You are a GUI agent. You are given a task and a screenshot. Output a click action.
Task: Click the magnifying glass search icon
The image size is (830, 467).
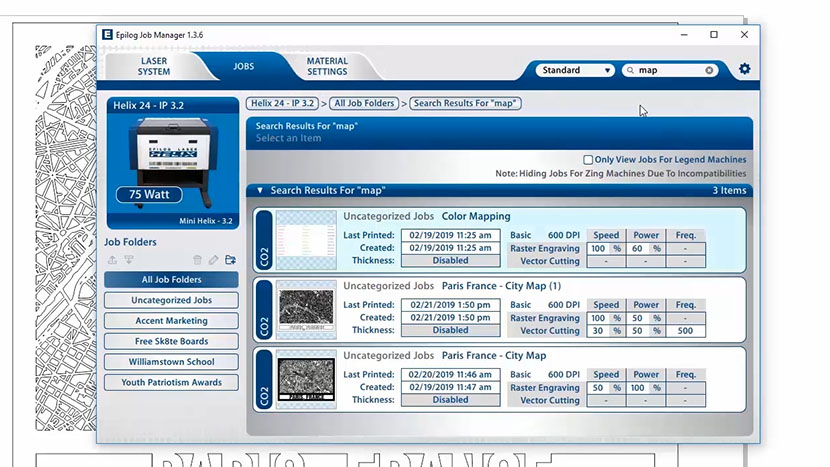point(630,70)
